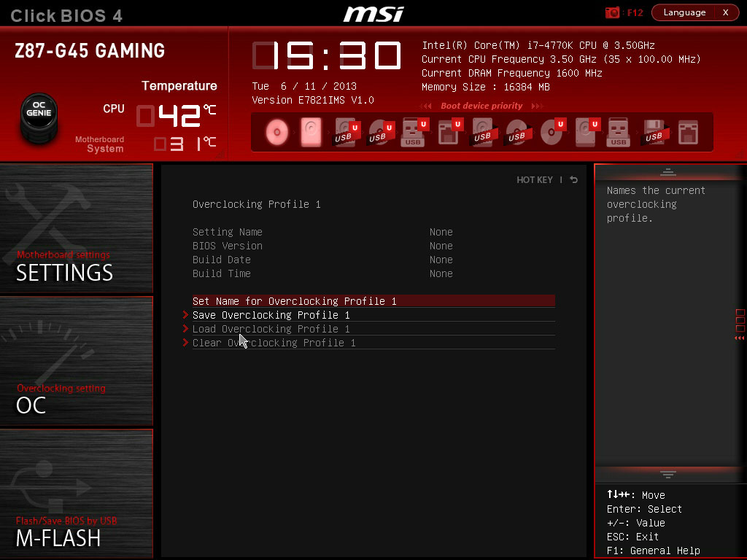Click 'Memory Size : 16384 MB' text
This screenshot has width=747, height=560.
click(x=485, y=87)
